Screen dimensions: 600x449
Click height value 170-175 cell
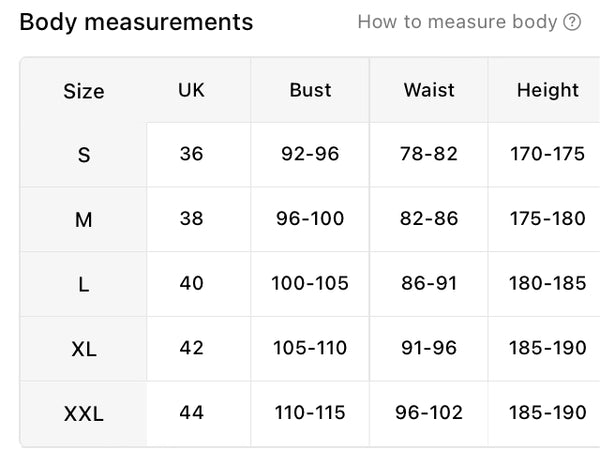tap(548, 154)
